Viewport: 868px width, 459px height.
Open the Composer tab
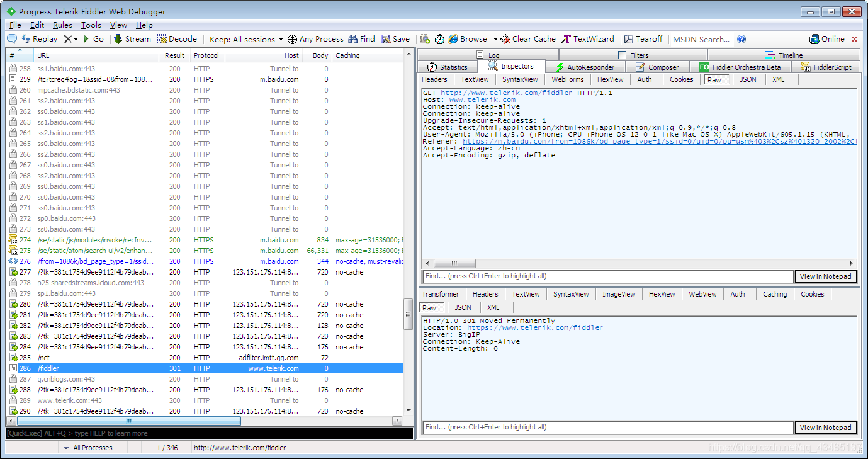[657, 67]
